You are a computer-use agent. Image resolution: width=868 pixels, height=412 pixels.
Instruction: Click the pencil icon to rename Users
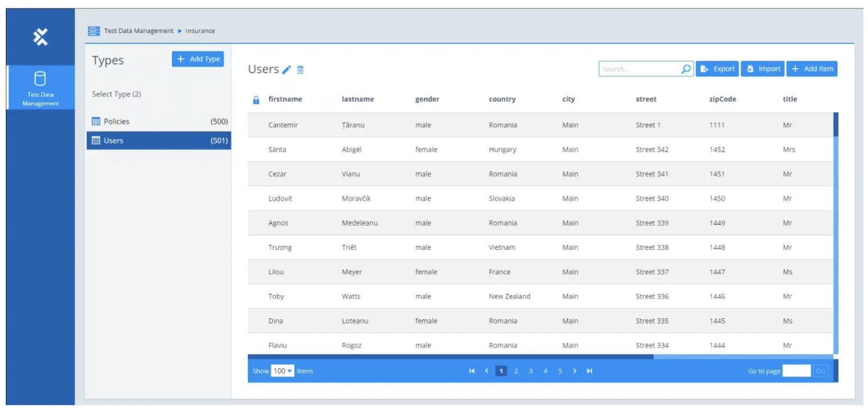point(288,68)
